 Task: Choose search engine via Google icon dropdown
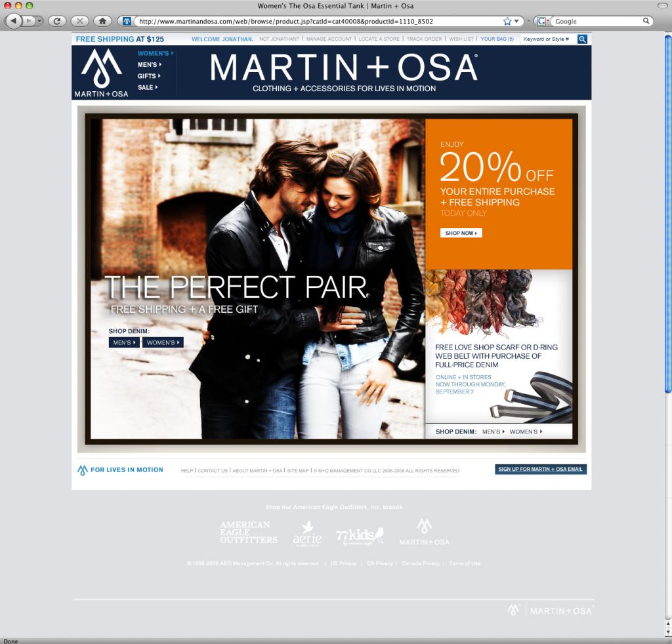(x=543, y=21)
